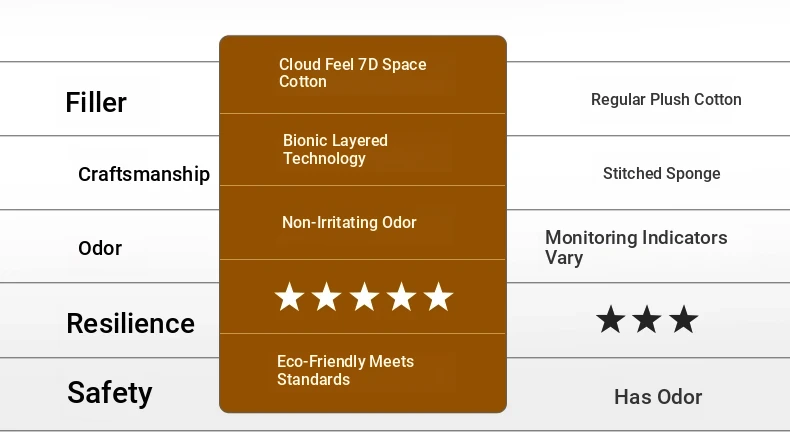Click the last black star

[684, 319]
